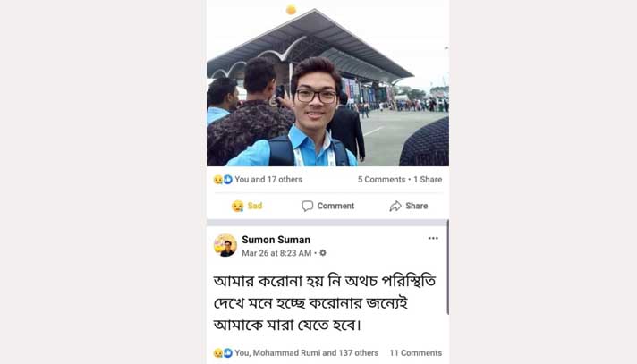637x364 pixels.
Task: Open the "5 Comments" count
Action: pyautogui.click(x=381, y=179)
